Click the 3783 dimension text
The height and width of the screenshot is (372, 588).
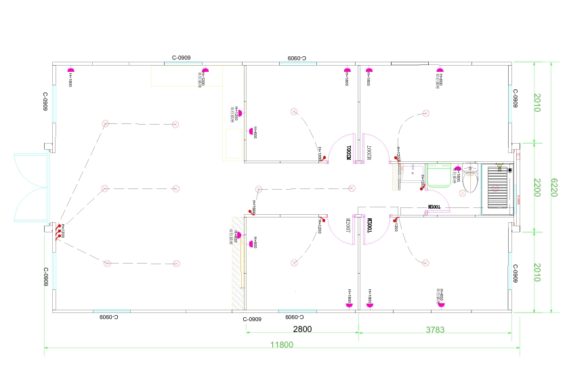point(435,329)
